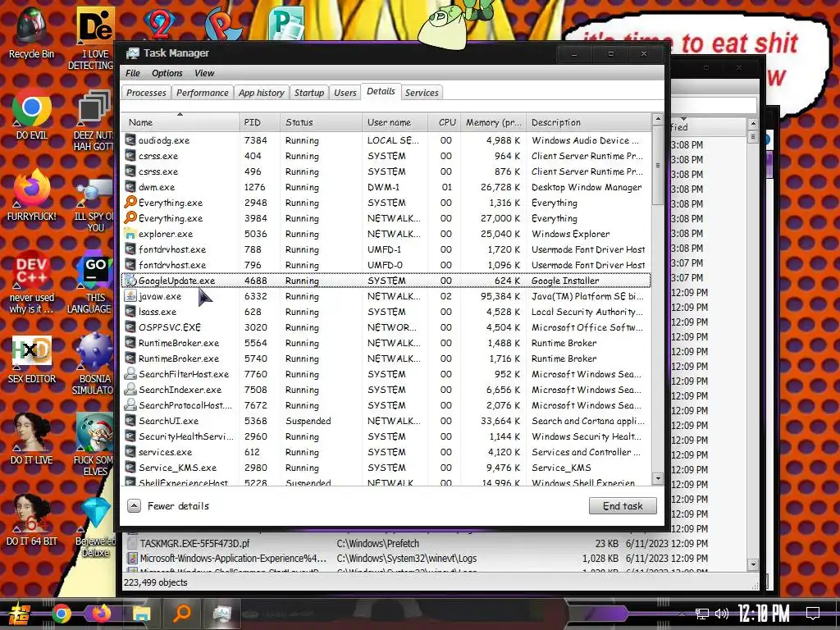The height and width of the screenshot is (630, 840).
Task: Collapse view with Fewer details
Action: pos(168,505)
